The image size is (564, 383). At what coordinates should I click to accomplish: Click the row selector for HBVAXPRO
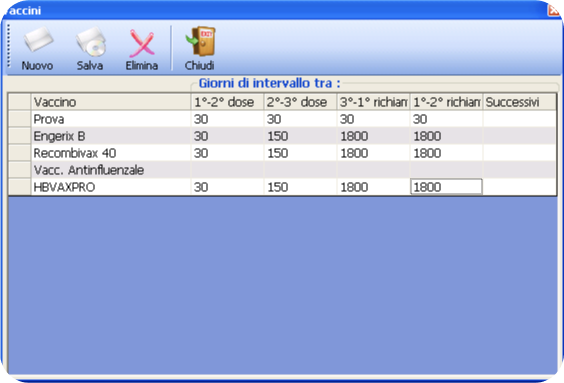tap(20, 187)
